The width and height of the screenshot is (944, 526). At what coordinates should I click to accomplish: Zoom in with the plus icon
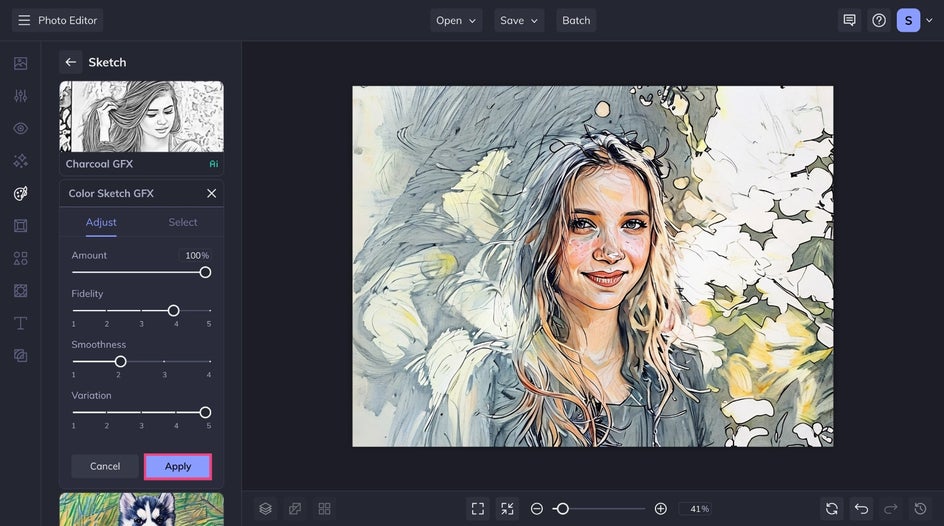pos(660,509)
